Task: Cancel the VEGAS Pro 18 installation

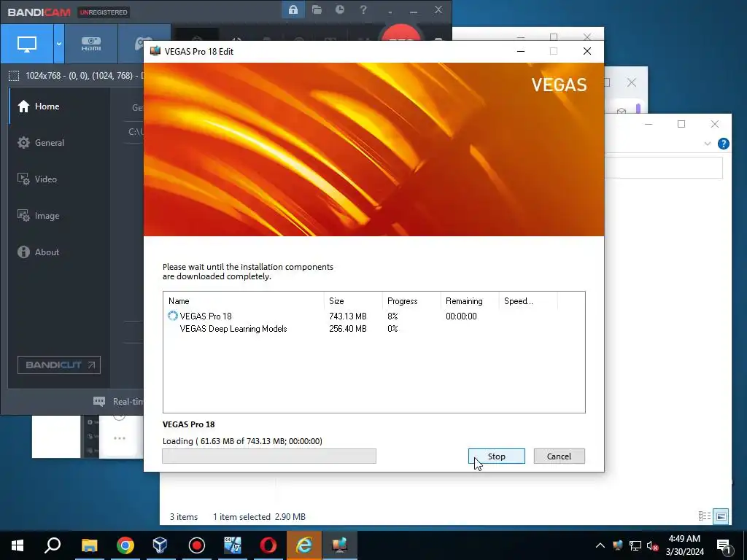Action: 559,456
